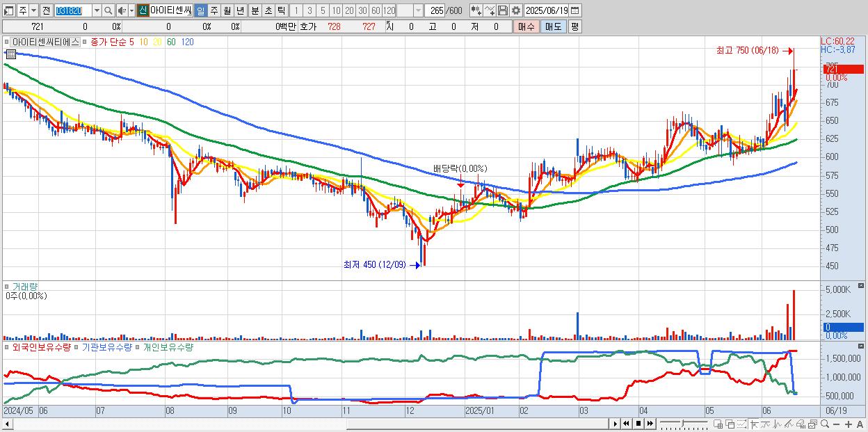Screen dimensions: 868x432
Task: Click the overlapping windows icon
Action: point(730,424)
